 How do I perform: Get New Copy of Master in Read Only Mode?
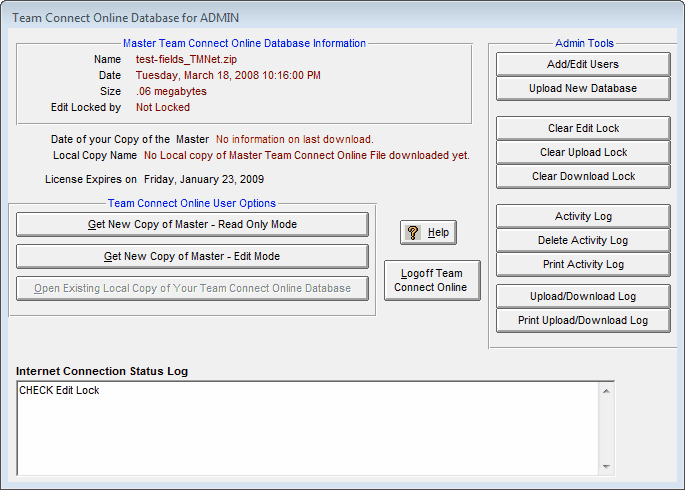pos(192,224)
